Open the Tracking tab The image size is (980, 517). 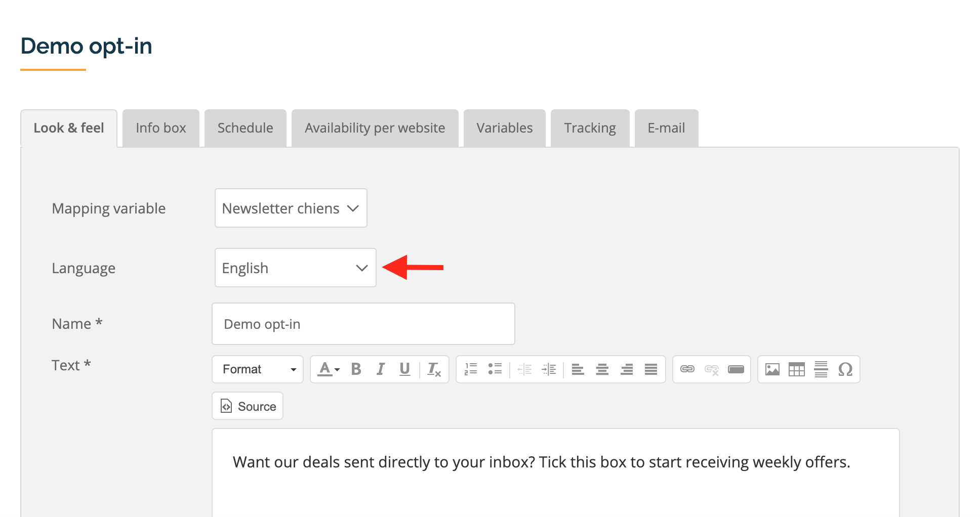click(x=590, y=128)
